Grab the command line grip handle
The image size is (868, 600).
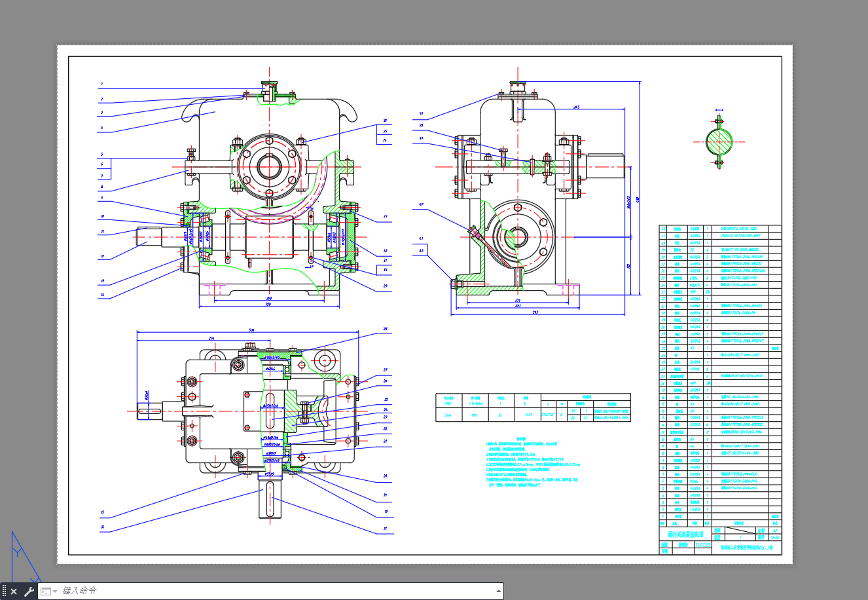point(4,591)
